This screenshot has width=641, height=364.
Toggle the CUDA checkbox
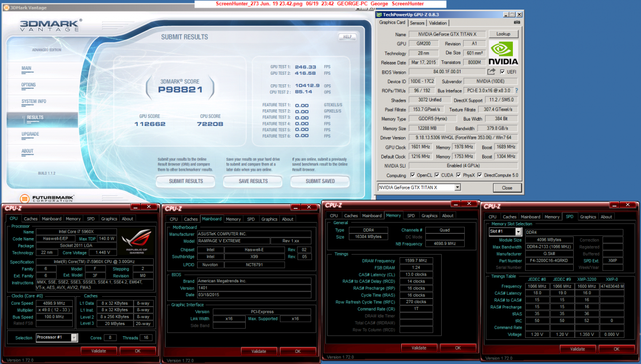(437, 175)
